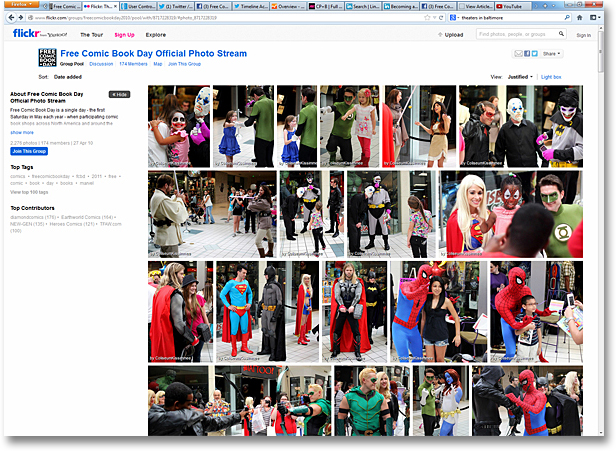616x451 pixels.
Task: Open the Jedi lightsaber duel photo thumbnail
Action: [212, 214]
